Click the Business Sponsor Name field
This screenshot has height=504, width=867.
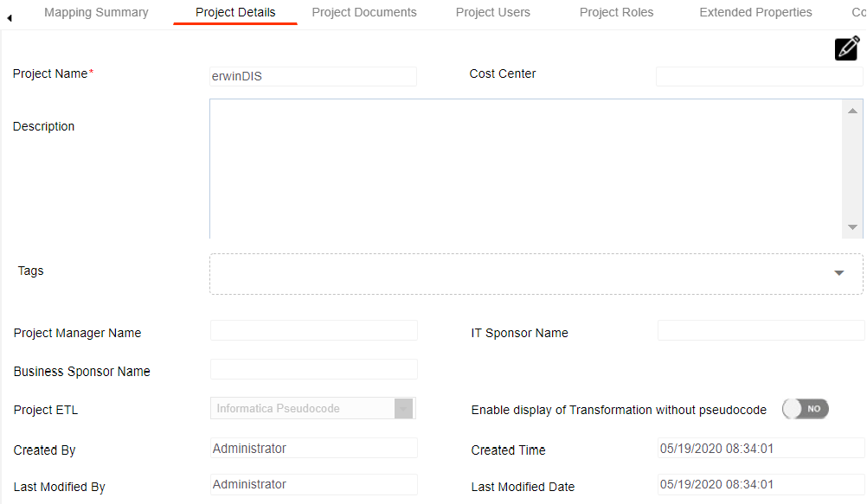pos(313,369)
